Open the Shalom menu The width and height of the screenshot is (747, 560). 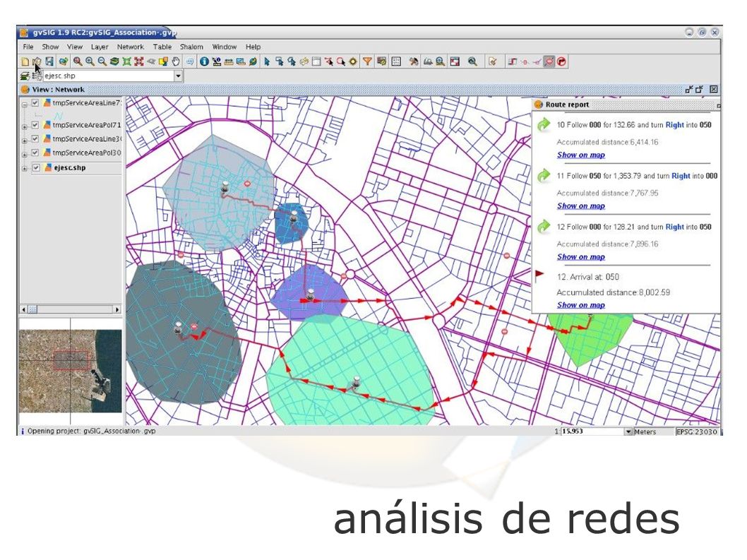point(191,47)
